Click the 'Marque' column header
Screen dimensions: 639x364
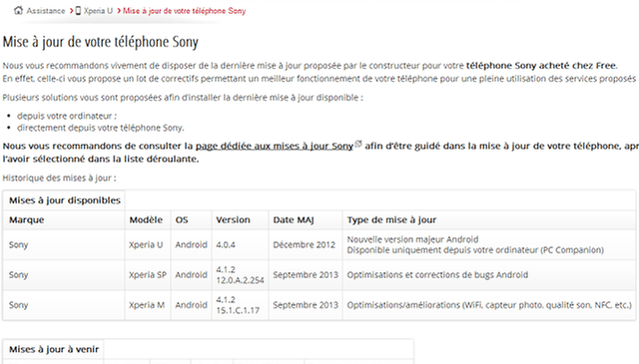coord(27,219)
